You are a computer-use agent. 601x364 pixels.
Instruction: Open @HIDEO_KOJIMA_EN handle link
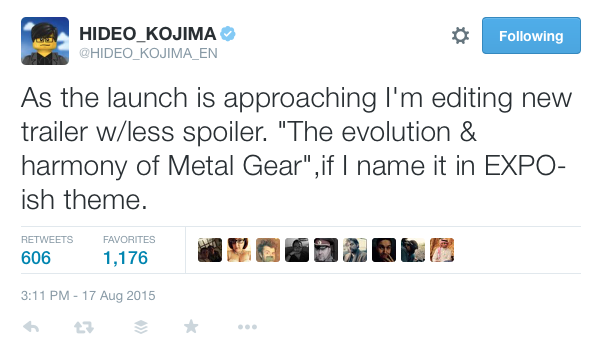pos(148,53)
